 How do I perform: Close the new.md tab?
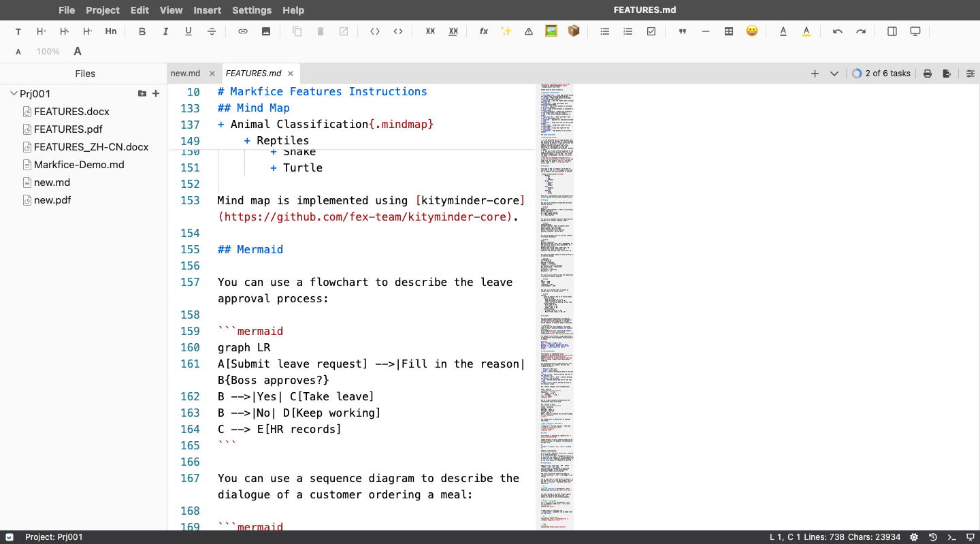pos(212,74)
